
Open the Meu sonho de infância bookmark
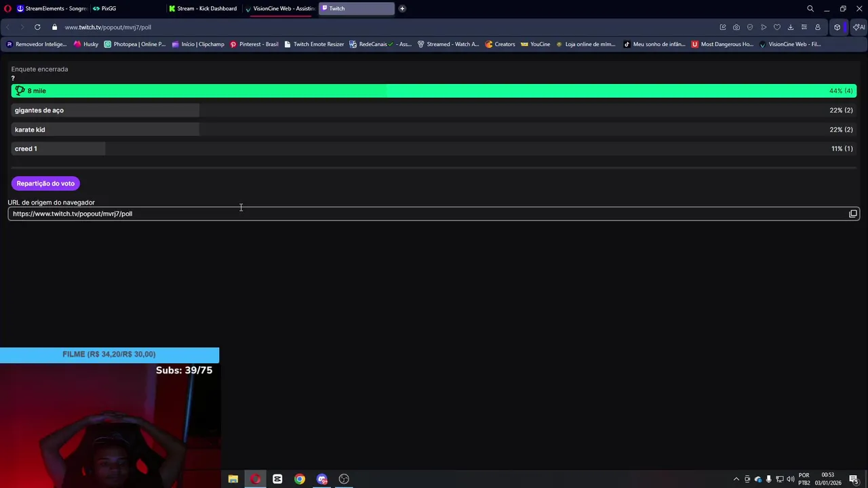(654, 44)
